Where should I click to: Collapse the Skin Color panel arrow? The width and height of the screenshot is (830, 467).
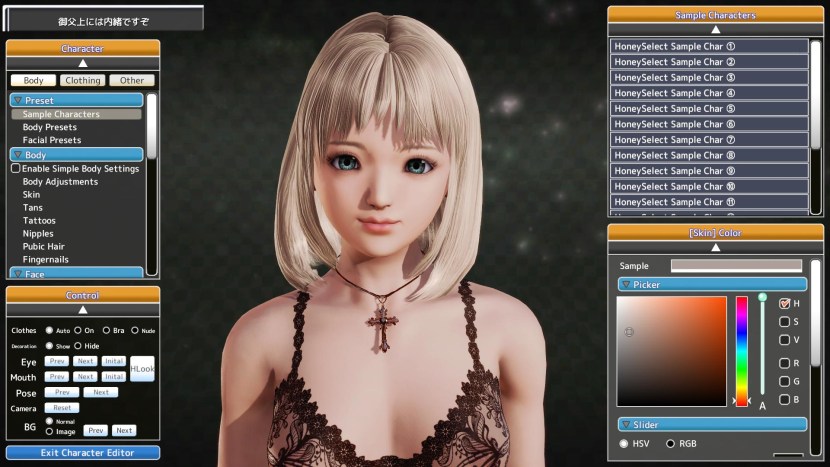(x=715, y=246)
